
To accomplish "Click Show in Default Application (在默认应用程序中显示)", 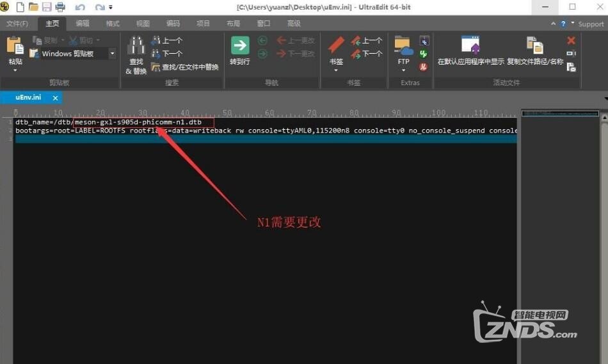I will 471,51.
